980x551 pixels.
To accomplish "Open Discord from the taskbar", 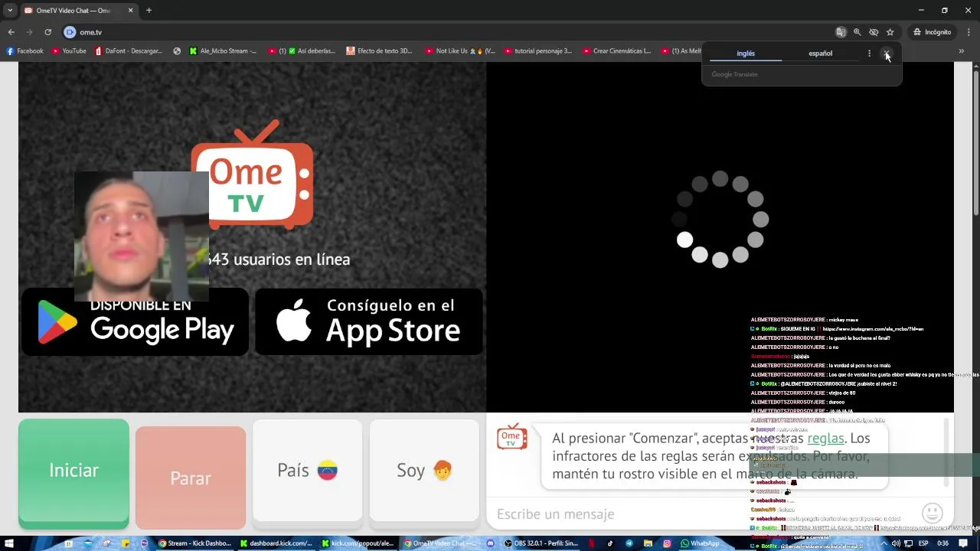I will 491,543.
